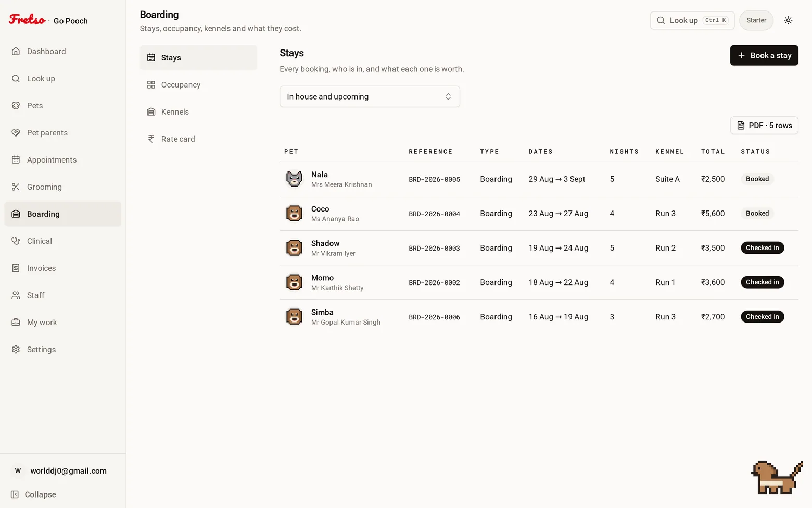The width and height of the screenshot is (812, 508).
Task: Switch to the Rate card tab
Action: pos(198,139)
